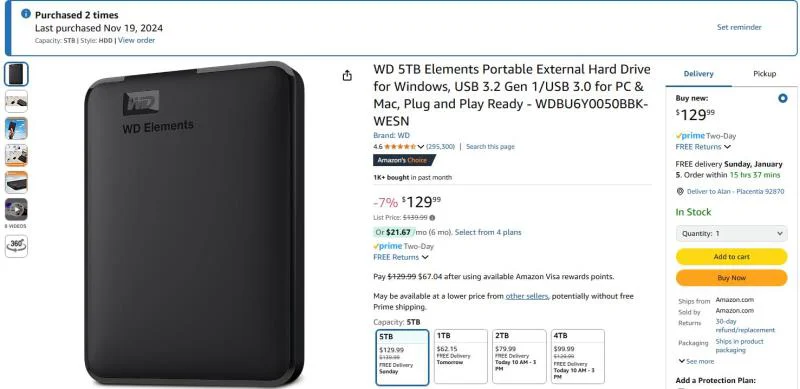Click the info icon next to List Price
This screenshot has width=800, height=389.
[432, 217]
